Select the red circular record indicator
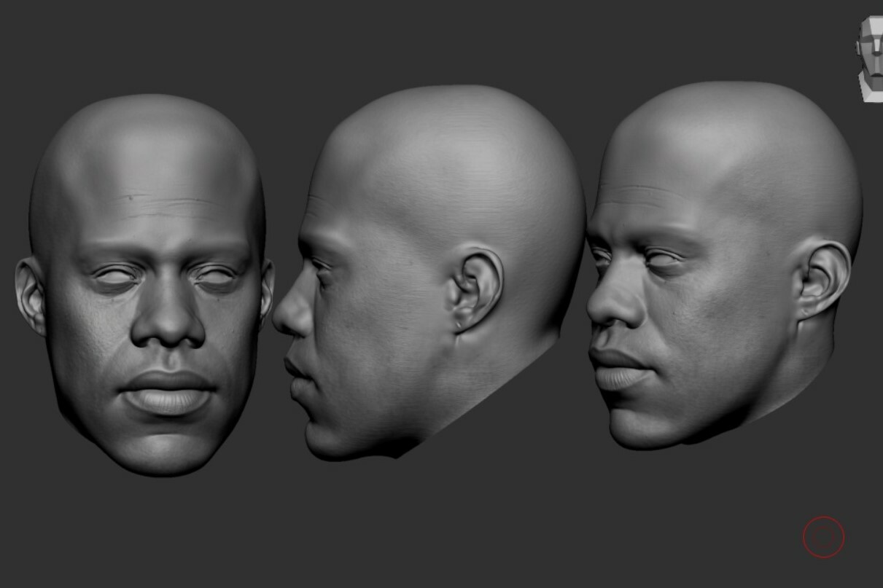 coord(824,536)
